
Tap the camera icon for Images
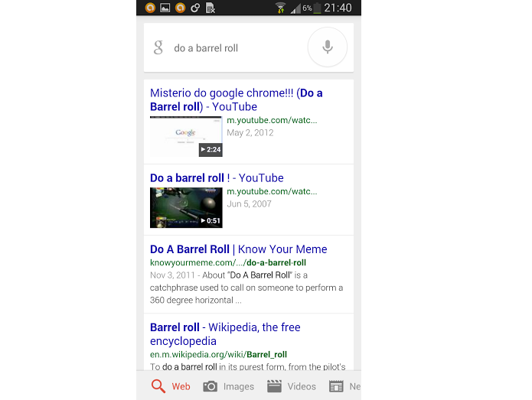point(211,386)
